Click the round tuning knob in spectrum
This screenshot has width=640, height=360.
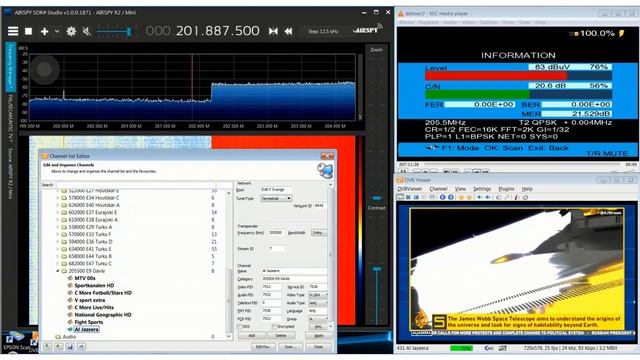(x=44, y=69)
